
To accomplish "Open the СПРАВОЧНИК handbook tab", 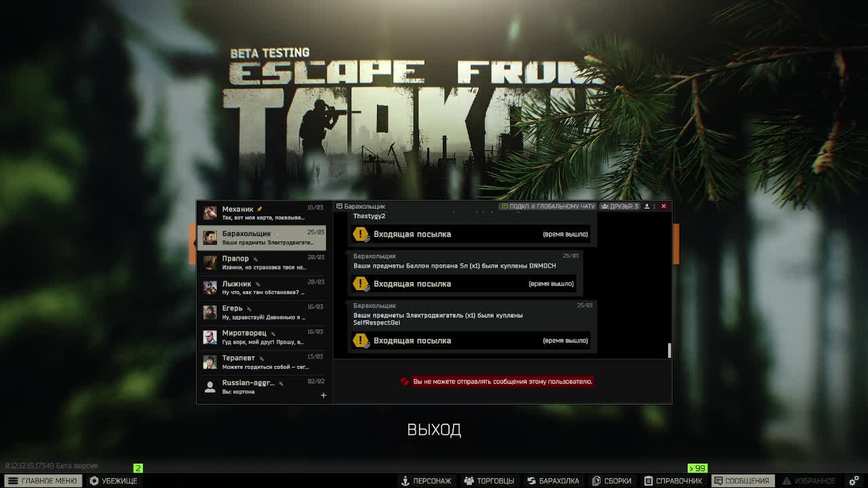I will point(673,481).
